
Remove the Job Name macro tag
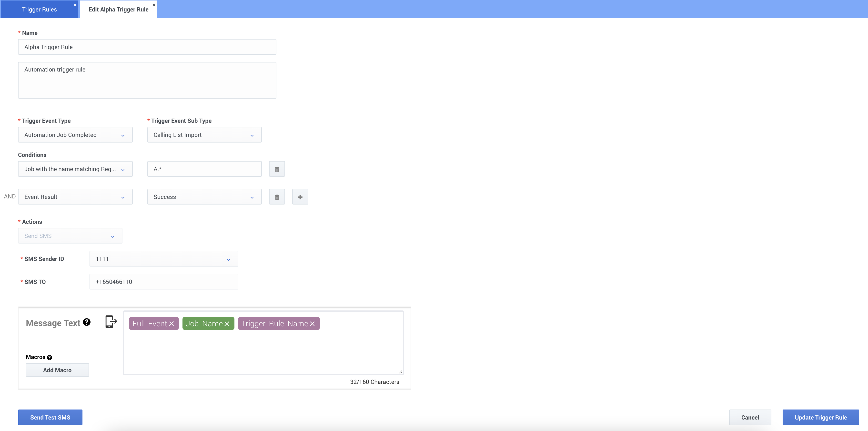click(227, 324)
